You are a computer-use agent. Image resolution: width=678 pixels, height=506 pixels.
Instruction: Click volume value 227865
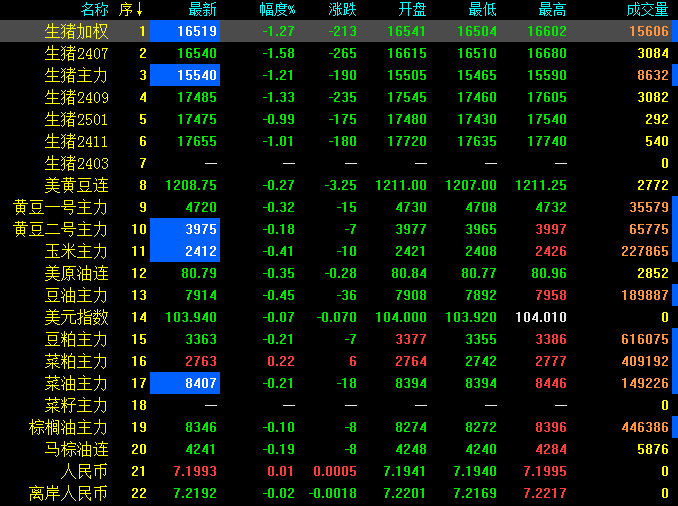pyautogui.click(x=645, y=251)
